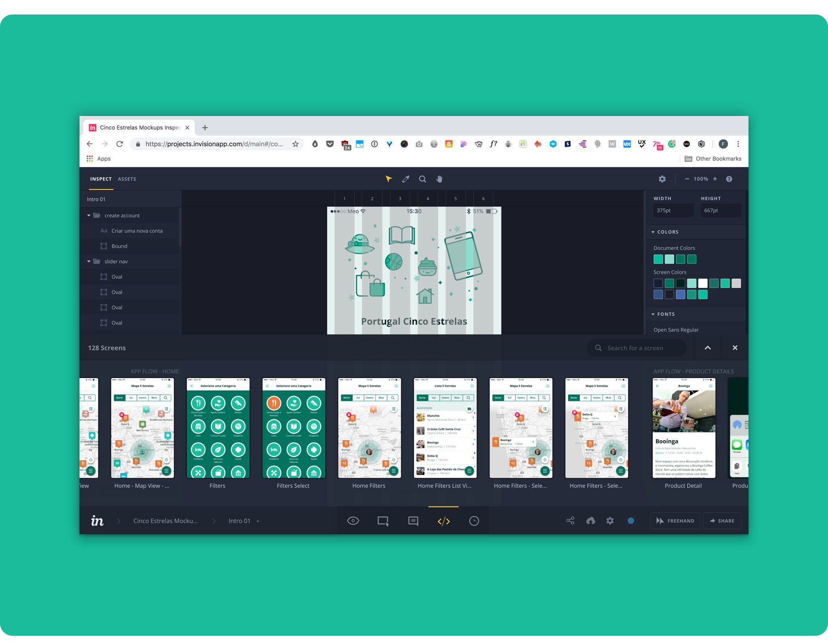Viewport: 828px width, 644px height.
Task: Expand the create account layer group
Action: tap(91, 216)
